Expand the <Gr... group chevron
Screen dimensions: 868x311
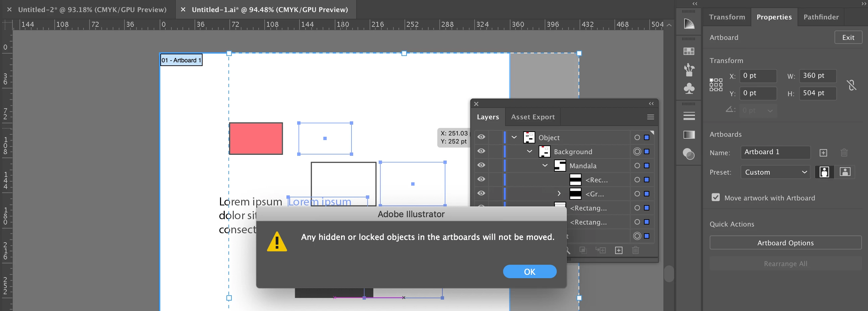point(559,193)
